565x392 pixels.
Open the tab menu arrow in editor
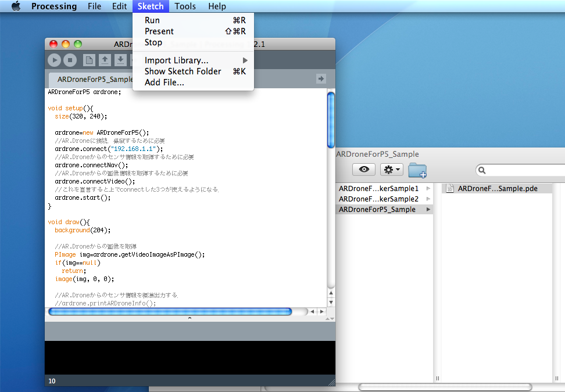(321, 78)
